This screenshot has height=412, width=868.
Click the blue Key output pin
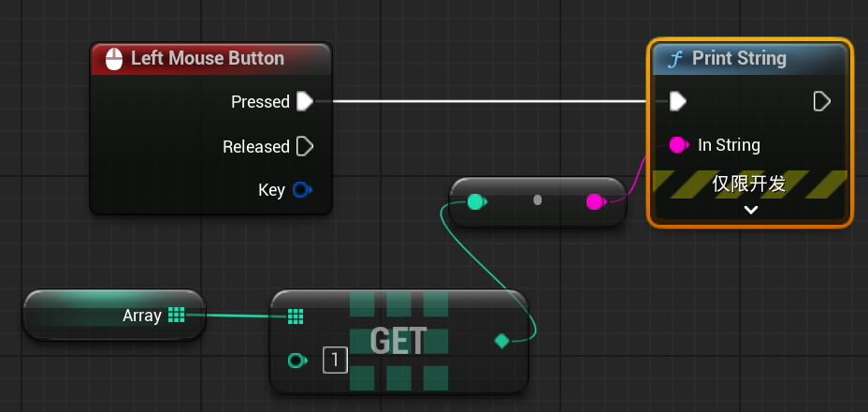point(301,190)
